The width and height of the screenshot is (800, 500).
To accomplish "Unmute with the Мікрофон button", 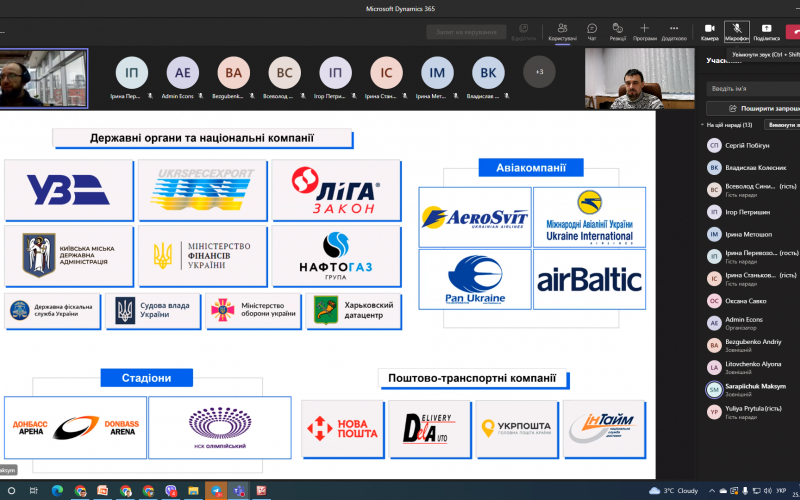I will [x=737, y=32].
